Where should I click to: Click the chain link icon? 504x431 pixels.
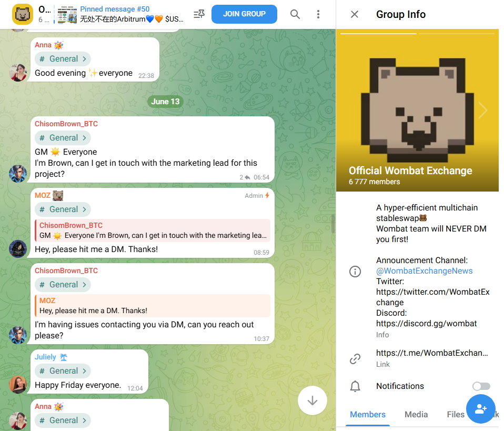[x=355, y=358]
